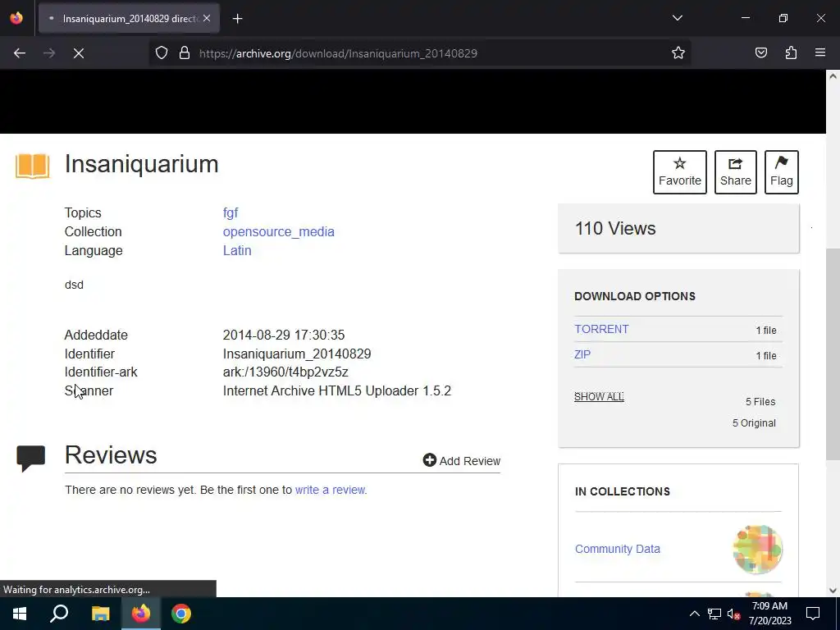Click the dsd description text
This screenshot has width=840, height=630.
tap(74, 285)
